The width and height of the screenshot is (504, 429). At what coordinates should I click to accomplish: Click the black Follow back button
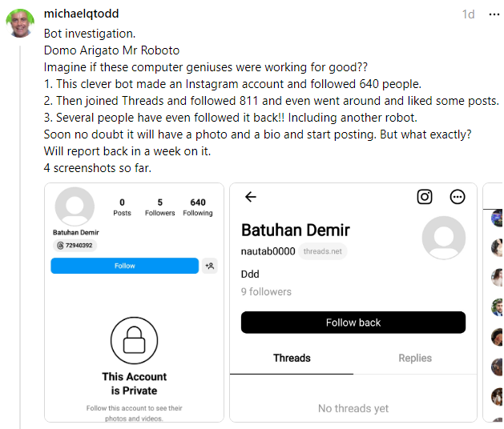pos(353,323)
